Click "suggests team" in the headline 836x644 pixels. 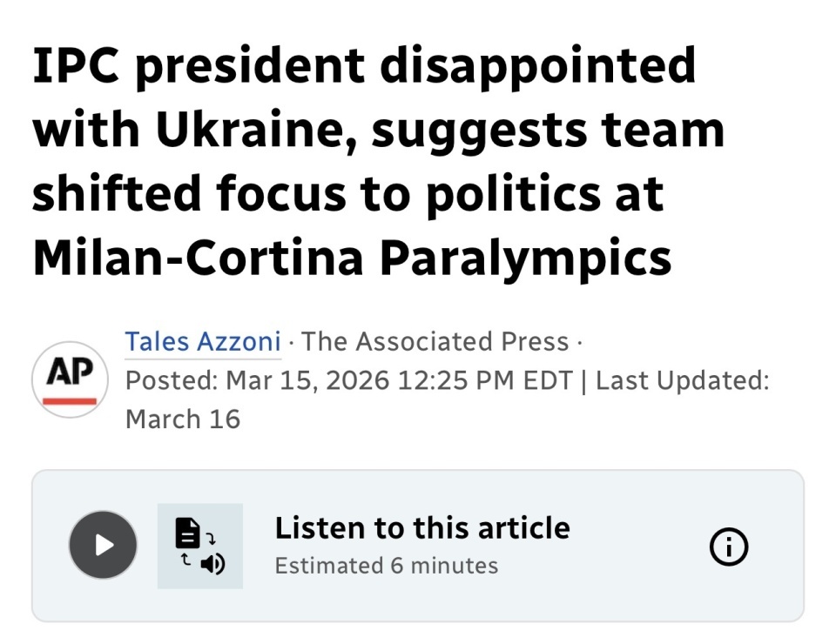[x=548, y=131]
